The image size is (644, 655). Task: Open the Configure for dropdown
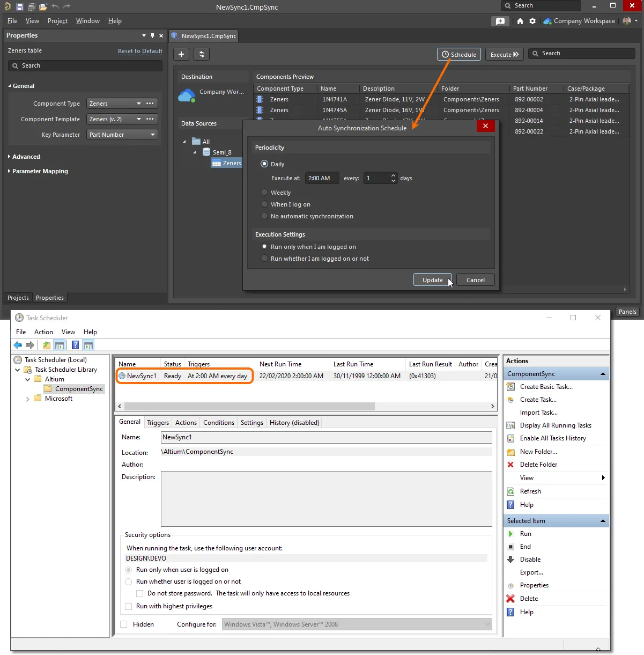click(357, 624)
